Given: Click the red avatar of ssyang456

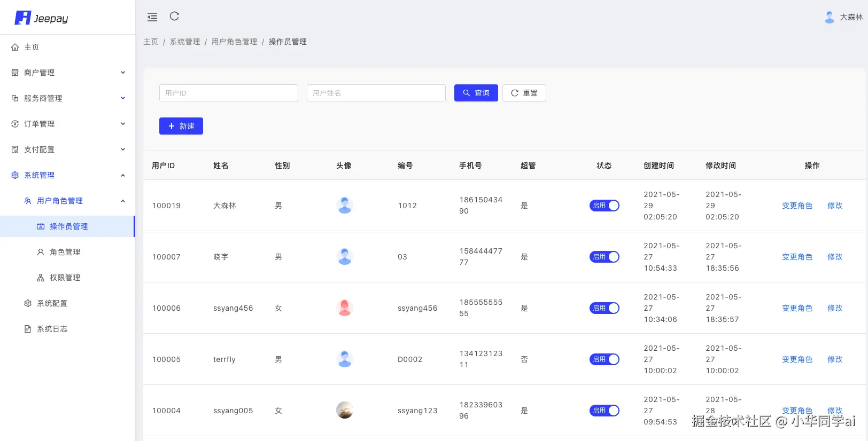Looking at the screenshot, I should (x=345, y=308).
